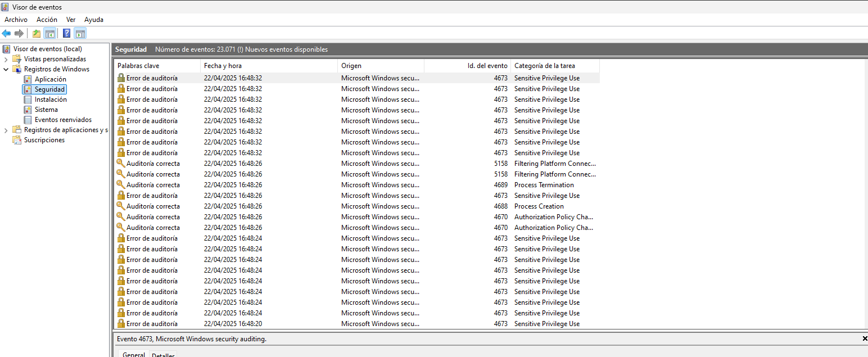This screenshot has width=868, height=357.
Task: Click the key icon on the Process Termination row
Action: pyautogui.click(x=121, y=185)
